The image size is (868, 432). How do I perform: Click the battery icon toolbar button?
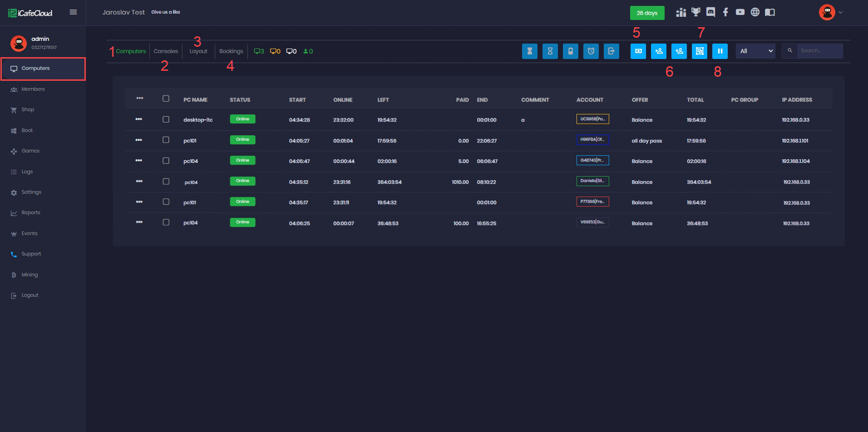570,51
